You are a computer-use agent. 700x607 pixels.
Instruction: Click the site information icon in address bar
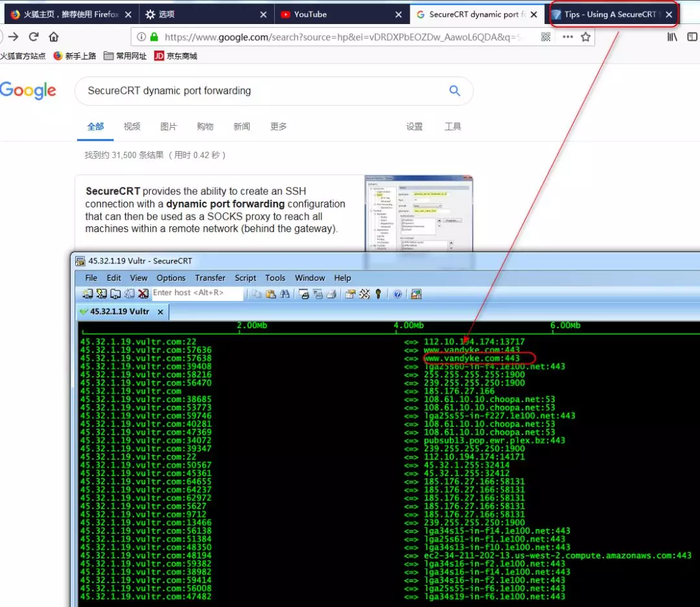point(141,36)
